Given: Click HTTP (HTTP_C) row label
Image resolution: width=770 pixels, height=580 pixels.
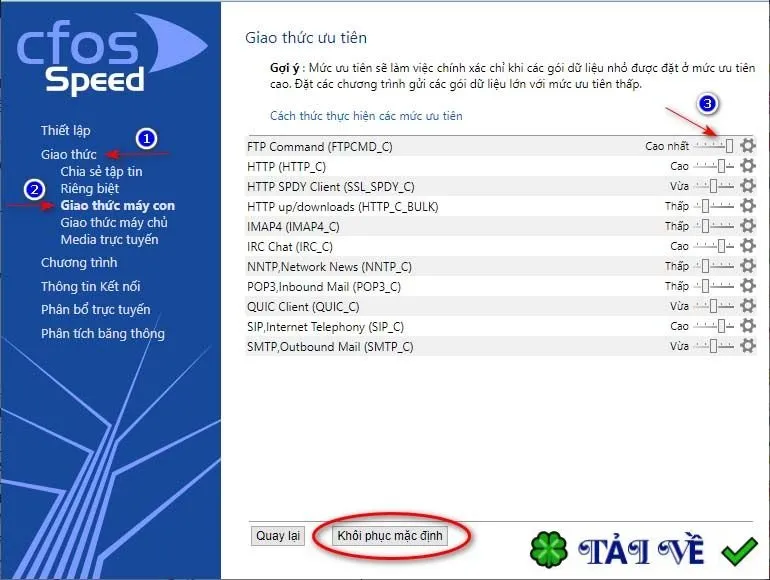Looking at the screenshot, I should 286,167.
